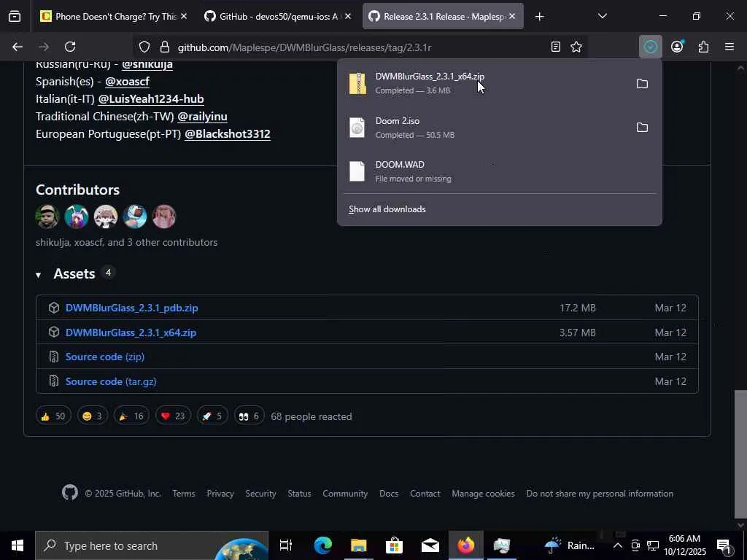
Task: Open list all tabs dropdown
Action: tap(602, 17)
